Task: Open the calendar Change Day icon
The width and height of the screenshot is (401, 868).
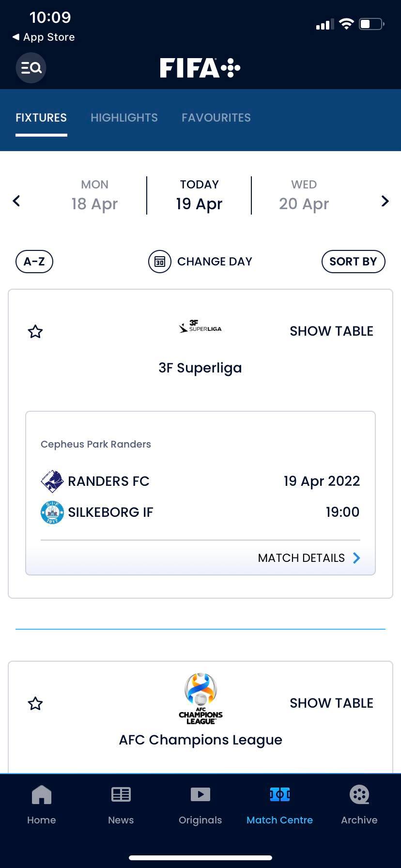Action: (x=160, y=262)
